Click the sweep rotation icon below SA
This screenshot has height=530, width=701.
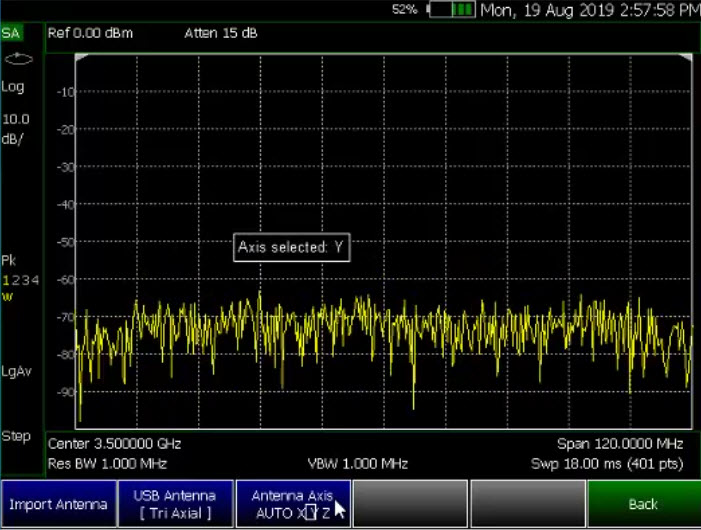click(18, 59)
